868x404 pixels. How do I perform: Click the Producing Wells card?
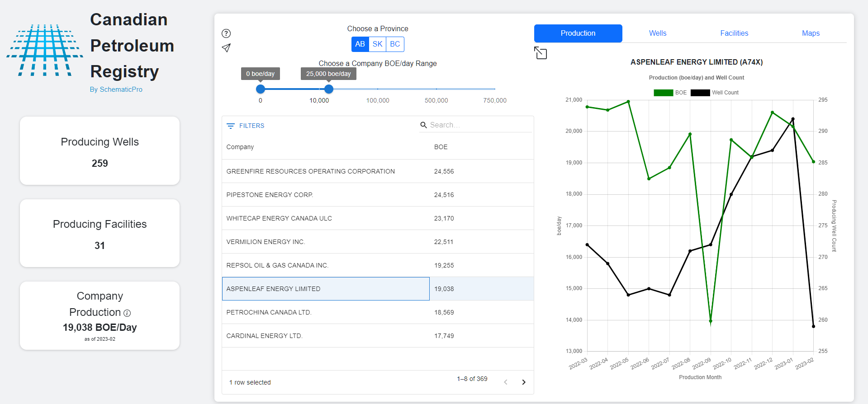tap(100, 150)
